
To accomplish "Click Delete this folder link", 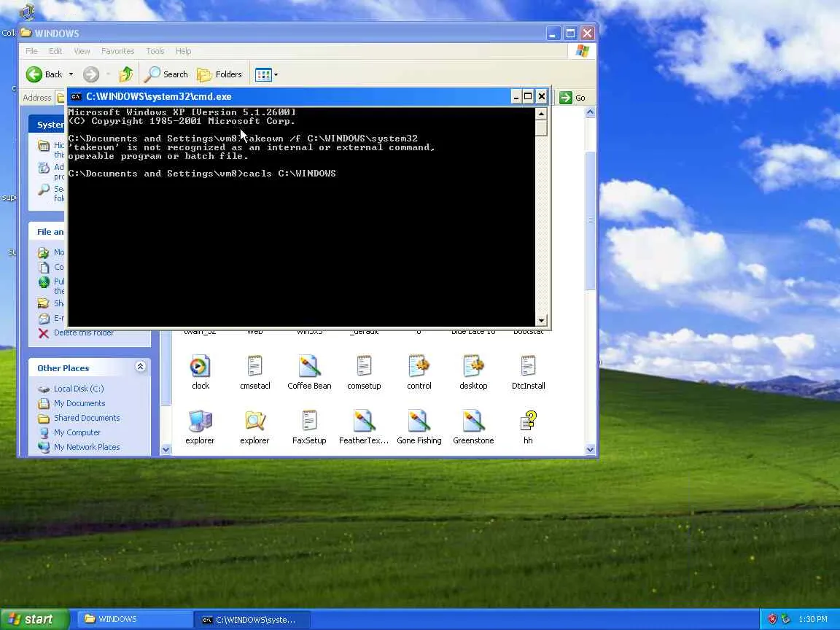I will pos(83,332).
